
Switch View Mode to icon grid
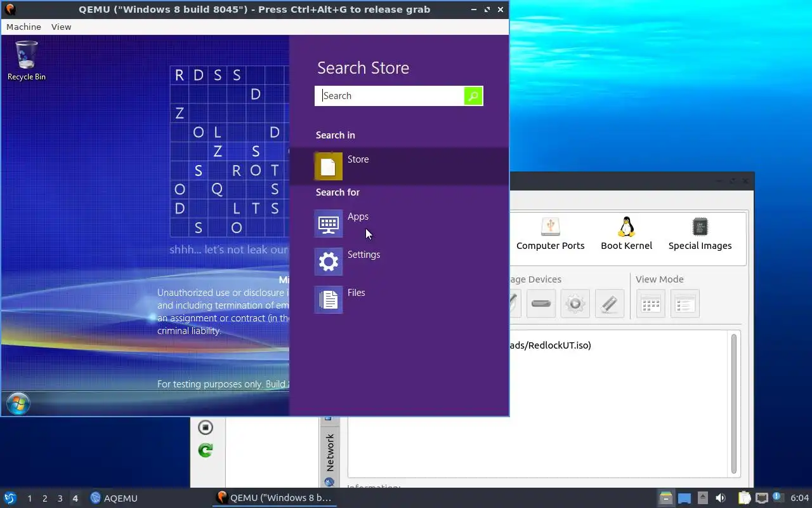click(651, 304)
